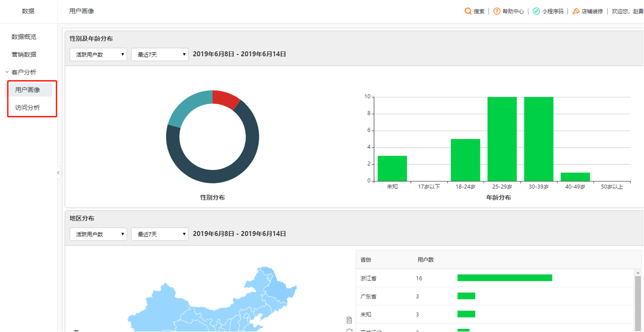Switch to 访问分析 page
Image resolution: width=644 pixels, height=332 pixels.
(x=28, y=107)
